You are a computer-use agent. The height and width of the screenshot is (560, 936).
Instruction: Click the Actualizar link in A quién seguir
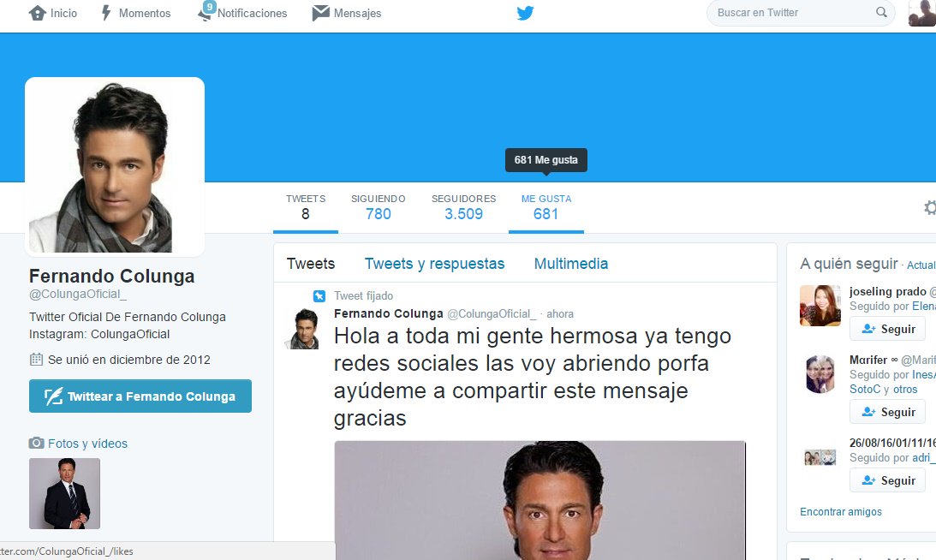point(921,265)
